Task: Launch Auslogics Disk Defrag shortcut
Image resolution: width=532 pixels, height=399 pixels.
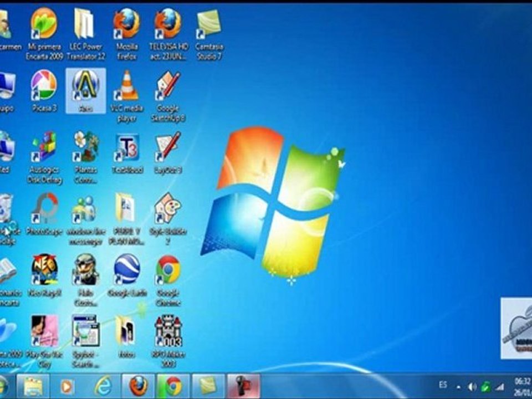Action: point(44,157)
